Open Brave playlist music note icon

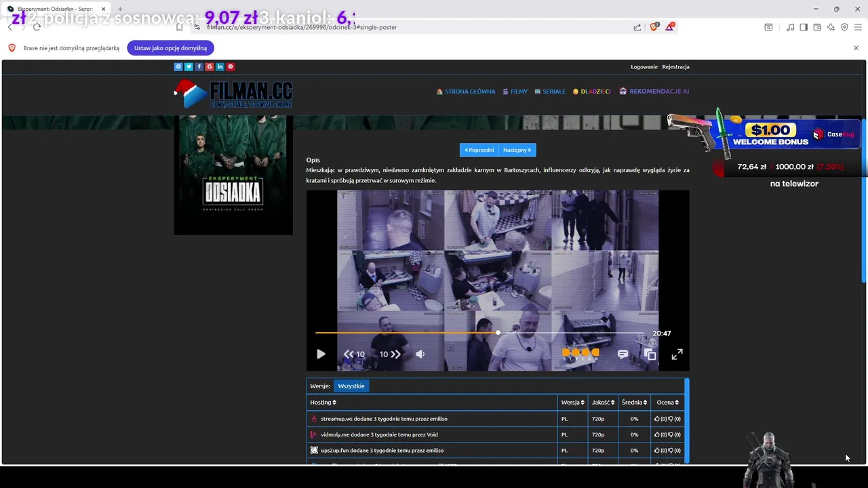[x=790, y=27]
